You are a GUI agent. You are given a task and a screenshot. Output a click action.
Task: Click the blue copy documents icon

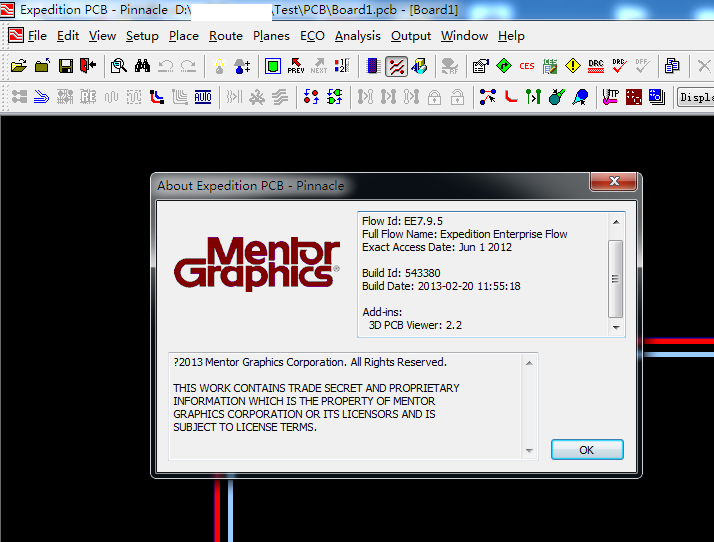click(672, 66)
